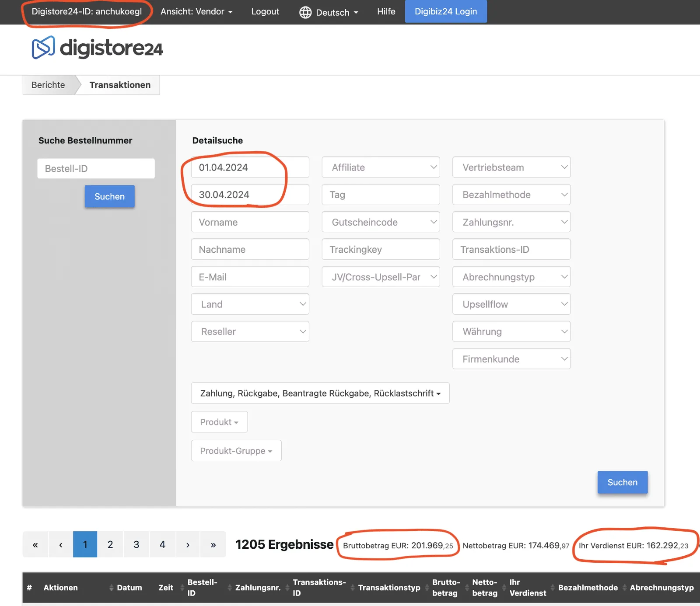Open the JV/Cross-Upsell-Partner dropdown
700x606 pixels.
(381, 277)
